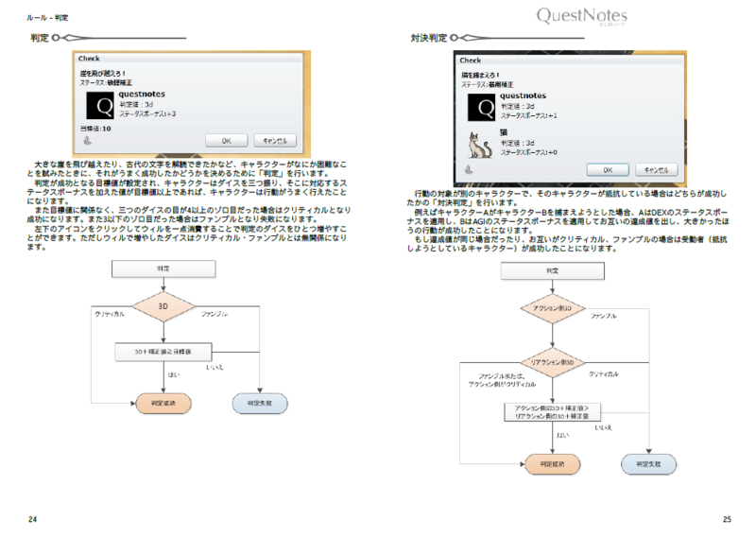Click the '猫を捕まえろ!' prompt text
756x537 pixels.
point(480,76)
